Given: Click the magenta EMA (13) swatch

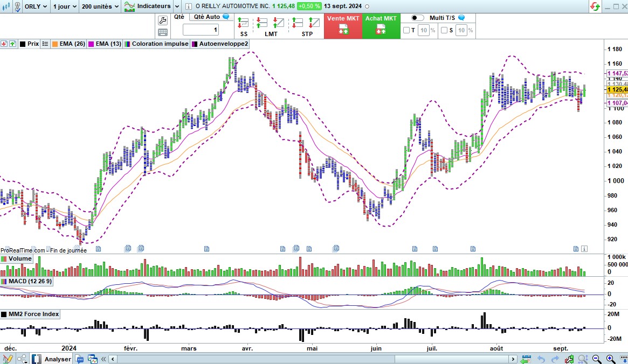Looking at the screenshot, I should (91, 44).
